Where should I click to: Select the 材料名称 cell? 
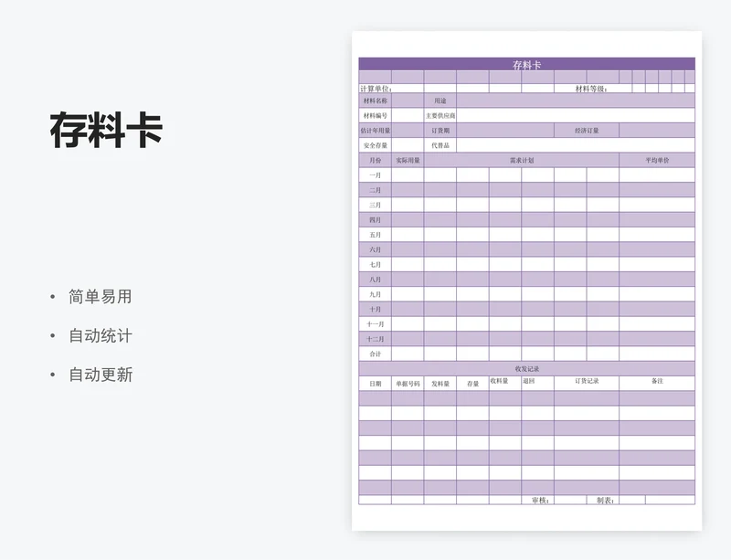(376, 100)
